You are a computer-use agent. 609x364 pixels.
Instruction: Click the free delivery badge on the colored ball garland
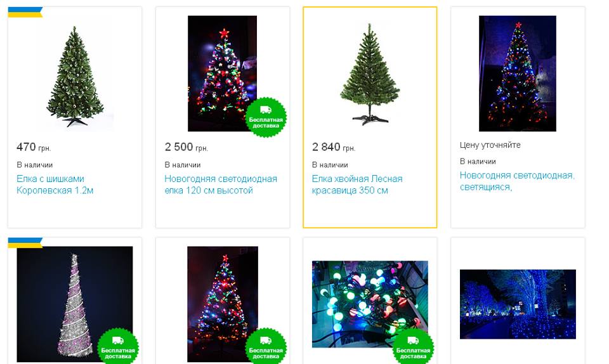[x=413, y=346]
